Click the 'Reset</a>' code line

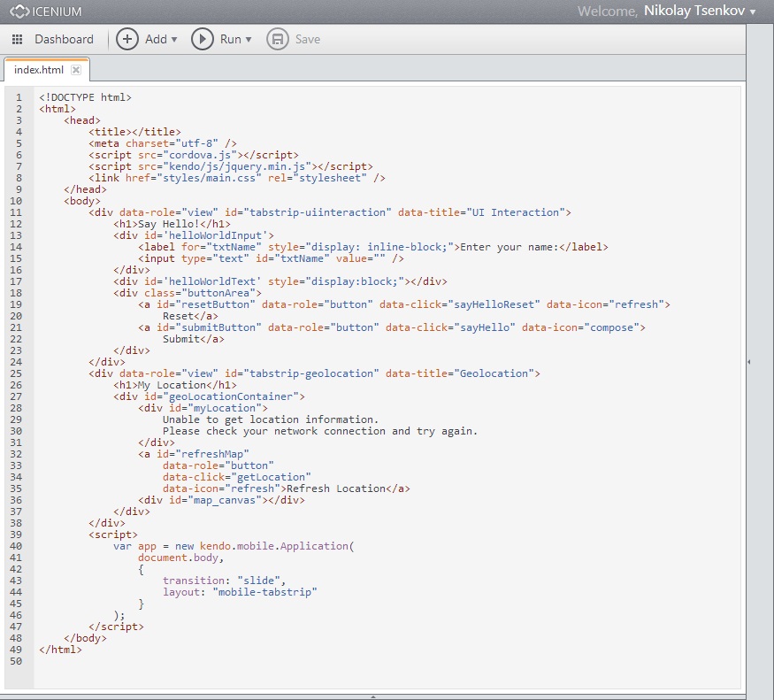click(190, 316)
